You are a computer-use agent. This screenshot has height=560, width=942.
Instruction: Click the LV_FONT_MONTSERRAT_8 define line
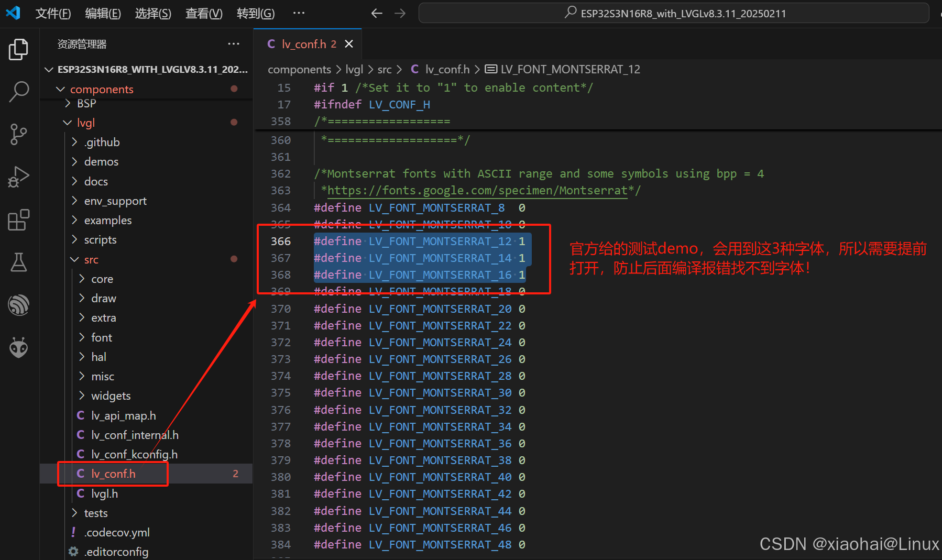point(420,207)
